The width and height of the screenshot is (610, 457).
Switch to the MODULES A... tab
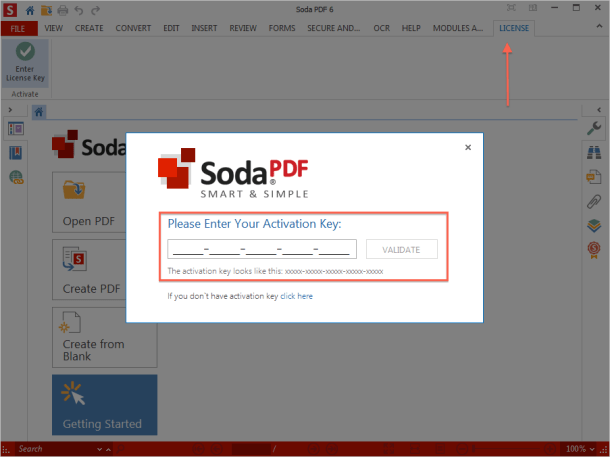click(x=458, y=28)
